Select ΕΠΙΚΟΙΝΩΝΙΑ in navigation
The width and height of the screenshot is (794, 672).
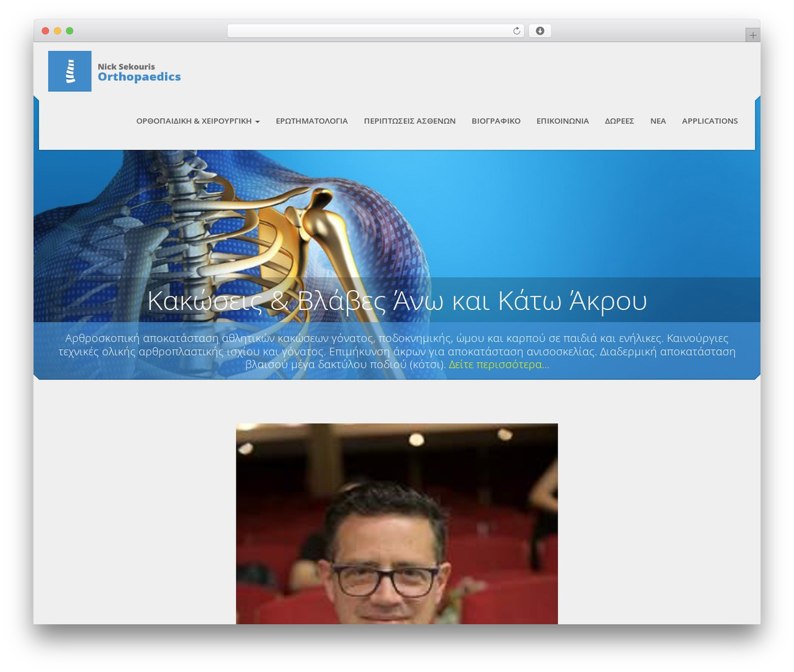pos(562,121)
